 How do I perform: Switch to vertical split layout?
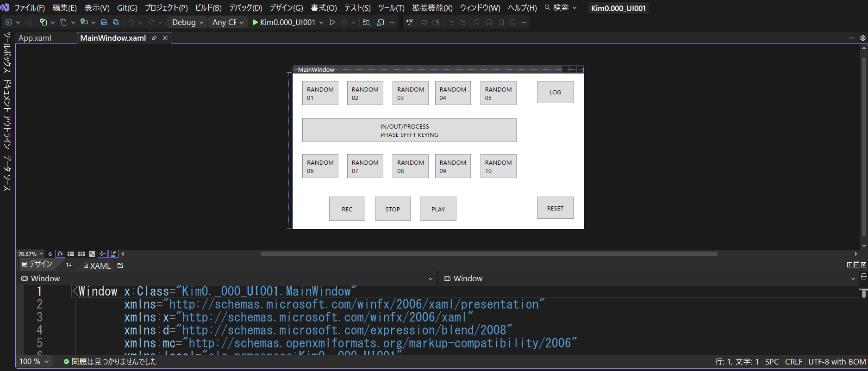pyautogui.click(x=849, y=265)
